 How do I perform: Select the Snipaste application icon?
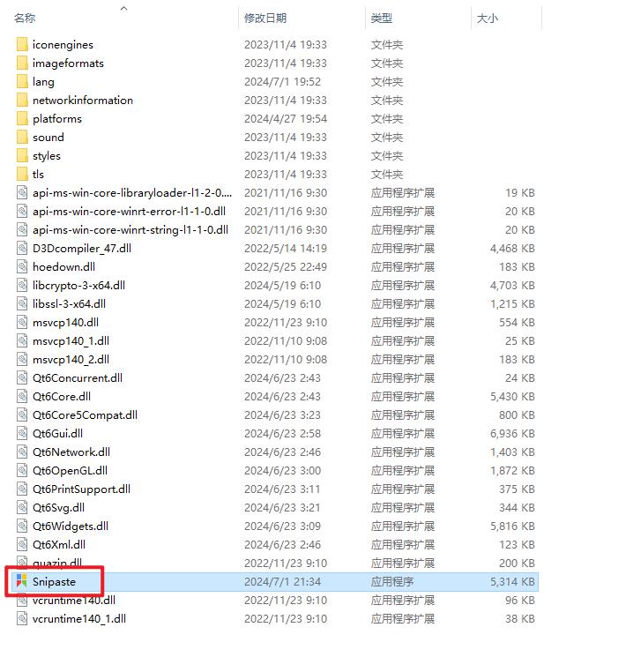coord(22,581)
